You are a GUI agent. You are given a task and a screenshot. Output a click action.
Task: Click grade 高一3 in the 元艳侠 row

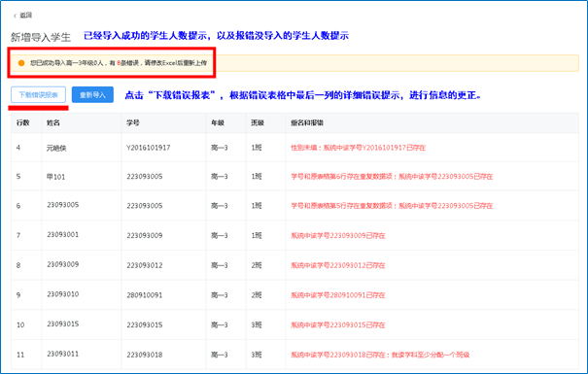(x=219, y=148)
